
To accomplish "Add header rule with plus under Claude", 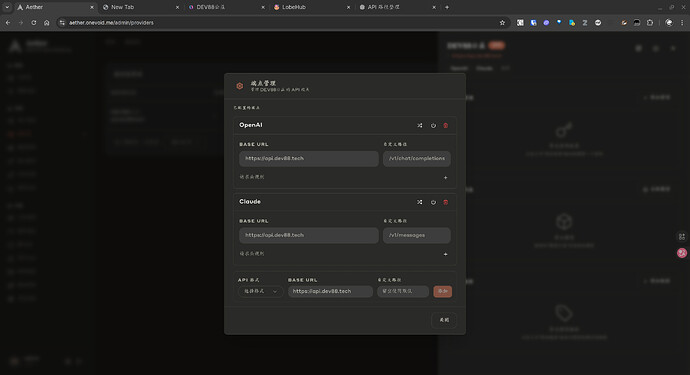I will (445, 254).
